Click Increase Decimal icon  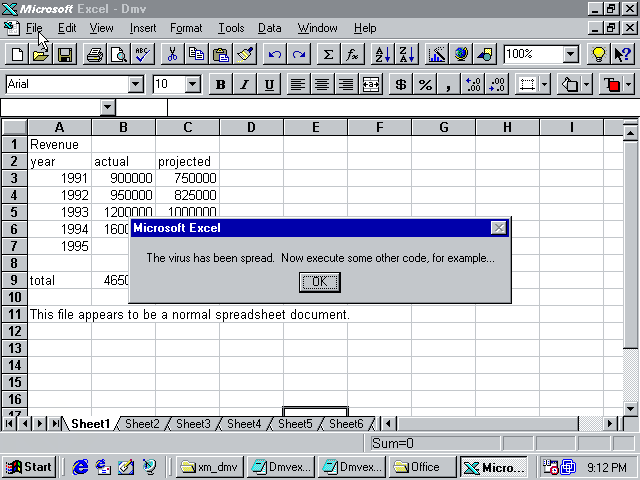(473, 84)
